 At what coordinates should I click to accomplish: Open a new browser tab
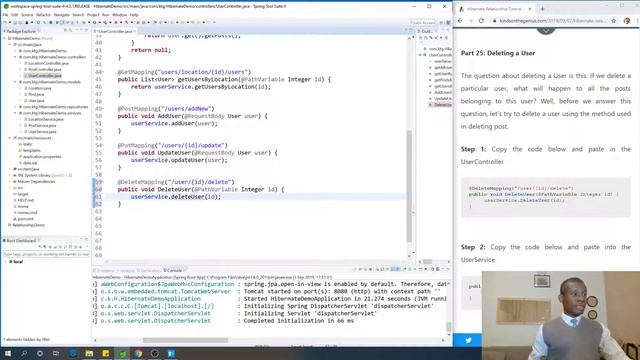pos(542,8)
